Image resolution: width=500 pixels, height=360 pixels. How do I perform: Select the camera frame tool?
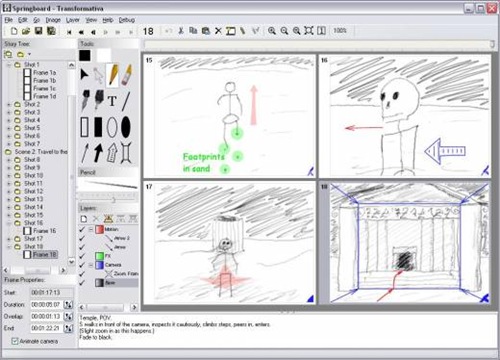pyautogui.click(x=126, y=153)
